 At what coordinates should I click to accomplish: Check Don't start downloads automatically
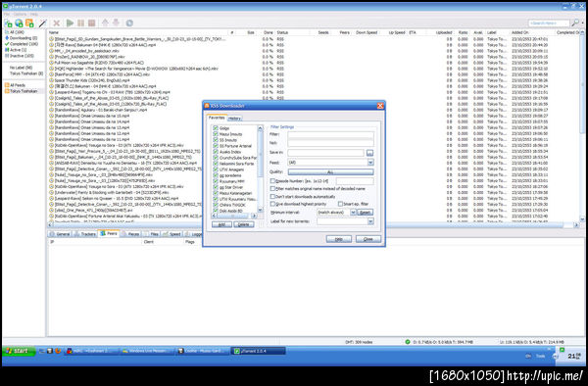tap(273, 196)
